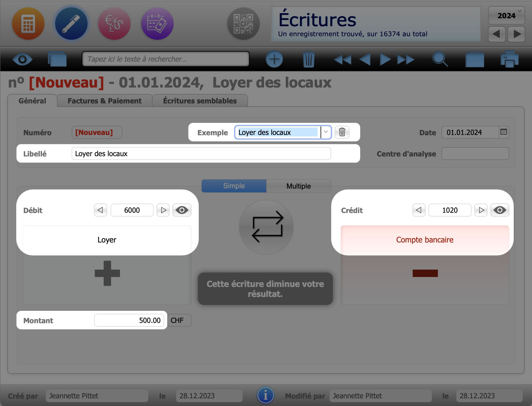View the Crédit account with eye icon
Screen dimensions: 532x406
(x=500, y=210)
